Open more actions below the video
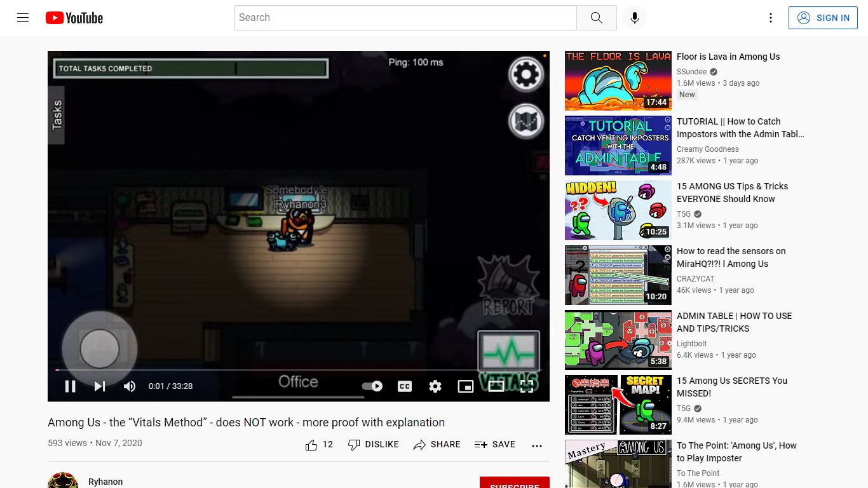This screenshot has width=868, height=488. click(537, 445)
